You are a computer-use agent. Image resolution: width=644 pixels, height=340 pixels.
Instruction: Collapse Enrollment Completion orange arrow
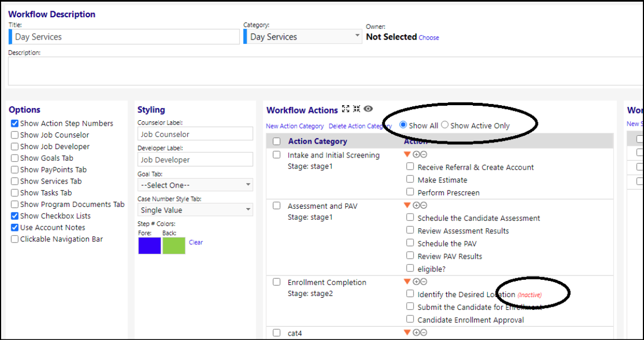(x=407, y=282)
